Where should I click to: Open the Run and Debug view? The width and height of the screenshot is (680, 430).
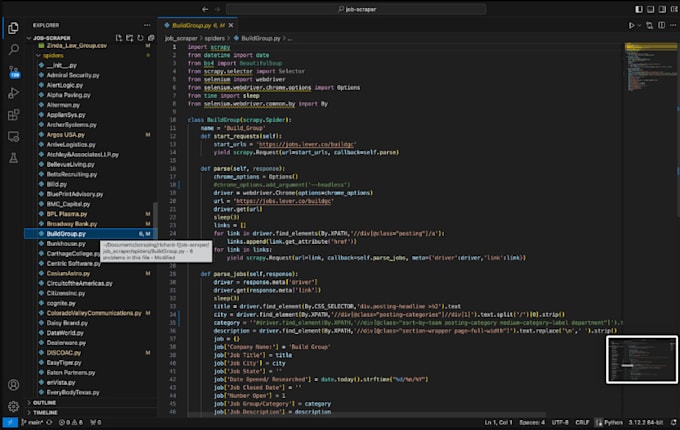pyautogui.click(x=13, y=93)
